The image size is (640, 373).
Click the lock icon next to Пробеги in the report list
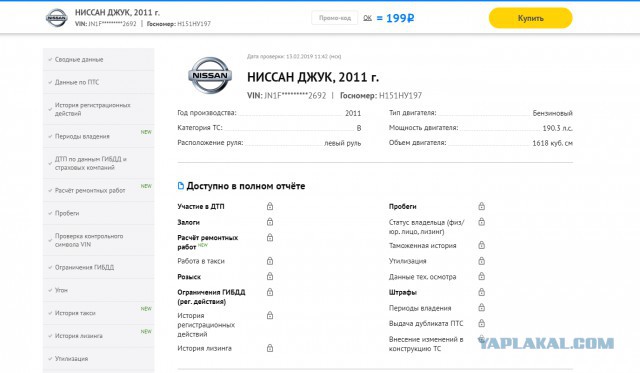482,206
